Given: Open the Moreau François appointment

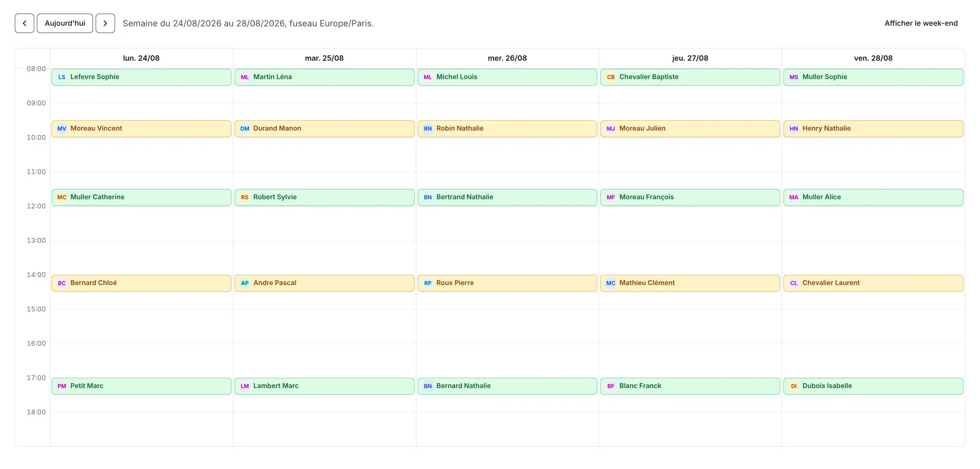Looking at the screenshot, I should coord(690,197).
